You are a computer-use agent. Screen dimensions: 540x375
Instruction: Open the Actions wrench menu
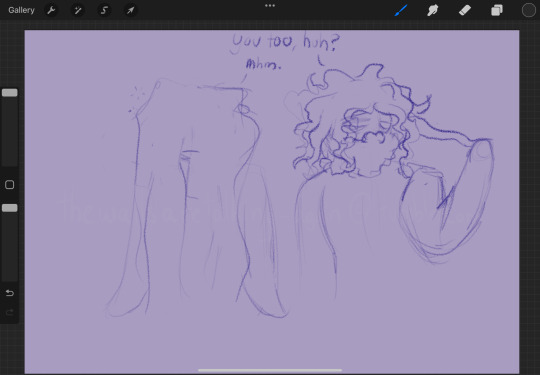[51, 10]
